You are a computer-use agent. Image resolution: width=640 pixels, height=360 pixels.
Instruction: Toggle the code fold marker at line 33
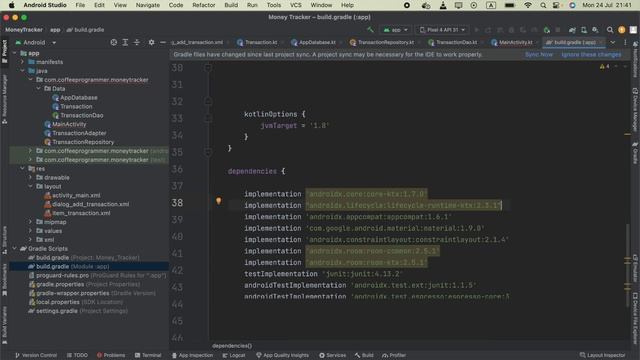[x=208, y=118]
